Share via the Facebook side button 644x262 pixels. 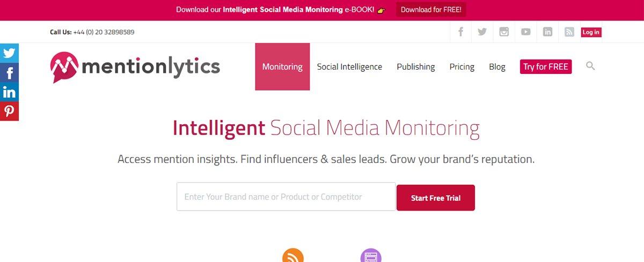coord(9,72)
